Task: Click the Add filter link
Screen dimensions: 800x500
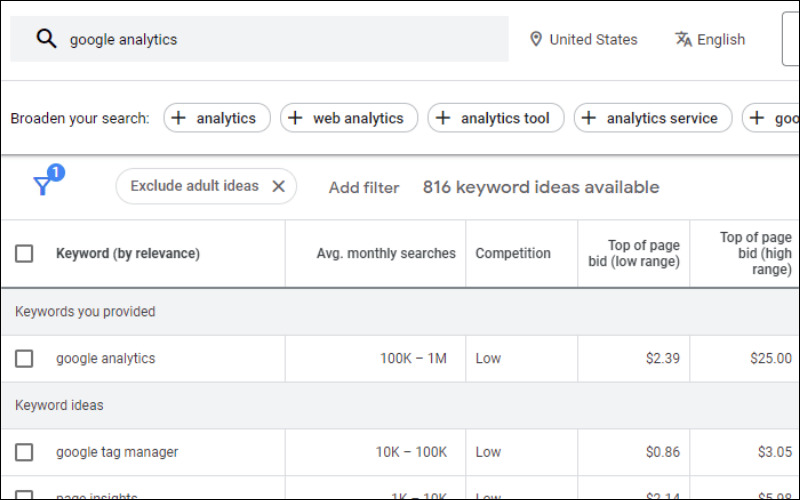Action: click(x=364, y=188)
